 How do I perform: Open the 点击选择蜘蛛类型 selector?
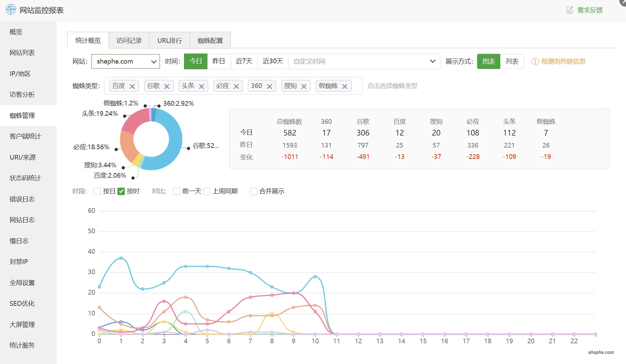click(392, 86)
